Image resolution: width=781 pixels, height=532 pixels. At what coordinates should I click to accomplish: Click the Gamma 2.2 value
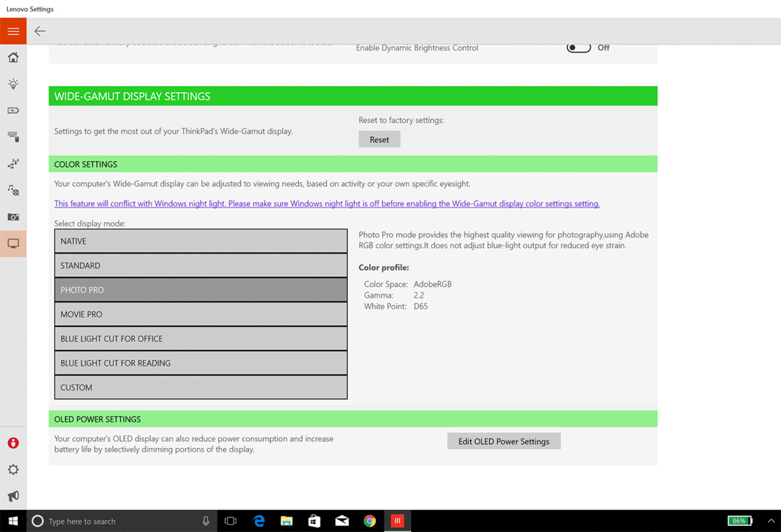click(x=419, y=296)
